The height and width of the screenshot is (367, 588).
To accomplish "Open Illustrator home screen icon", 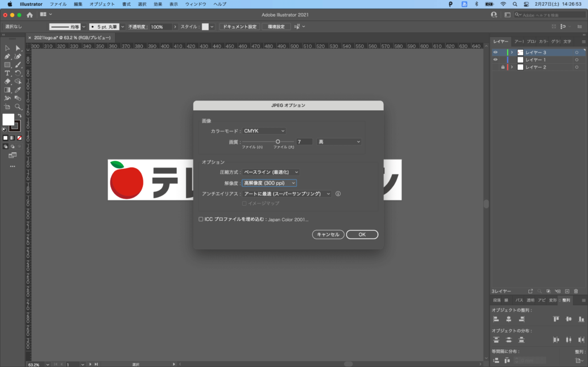I will [x=30, y=15].
